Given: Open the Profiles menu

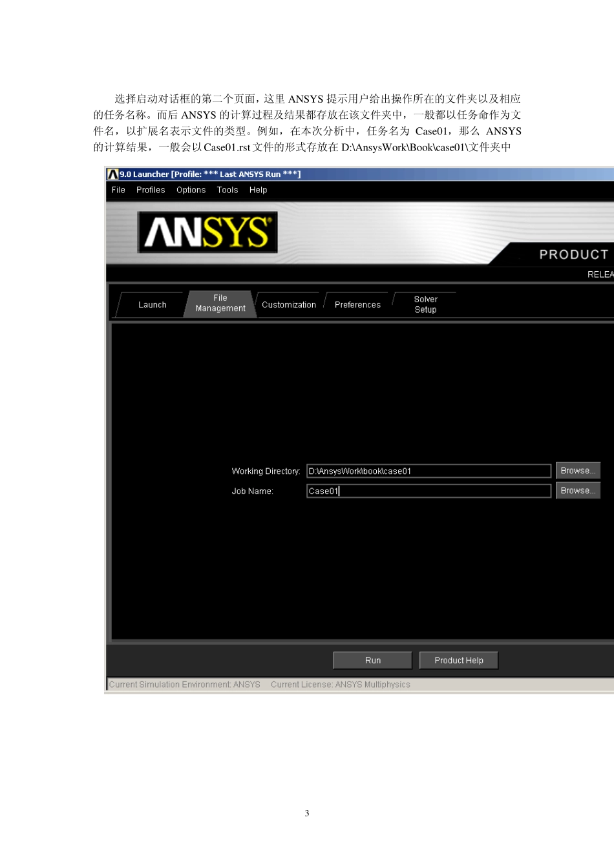Looking at the screenshot, I should pos(151,190).
